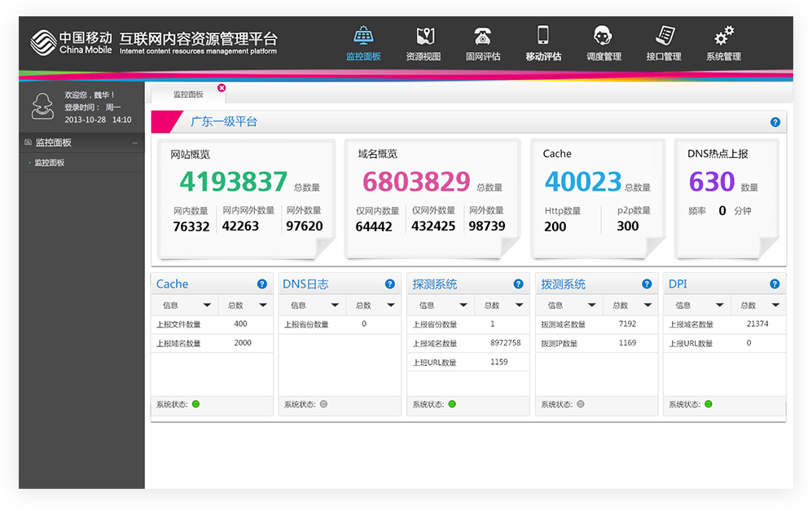The height and width of the screenshot is (510, 812).
Task: Open the 信息 column dropdown in Cache panel
Action: point(207,306)
